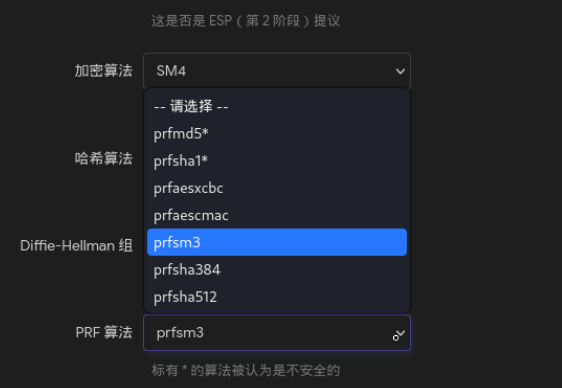Viewport: 562px width, 388px height.
Task: Collapse the PRF 算法 prfsm3 dropdown
Action: point(277,333)
